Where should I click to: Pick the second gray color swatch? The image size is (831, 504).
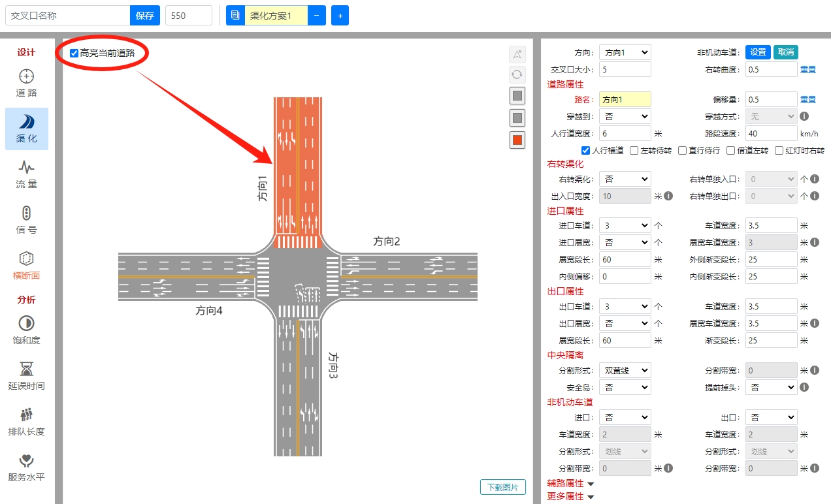517,118
